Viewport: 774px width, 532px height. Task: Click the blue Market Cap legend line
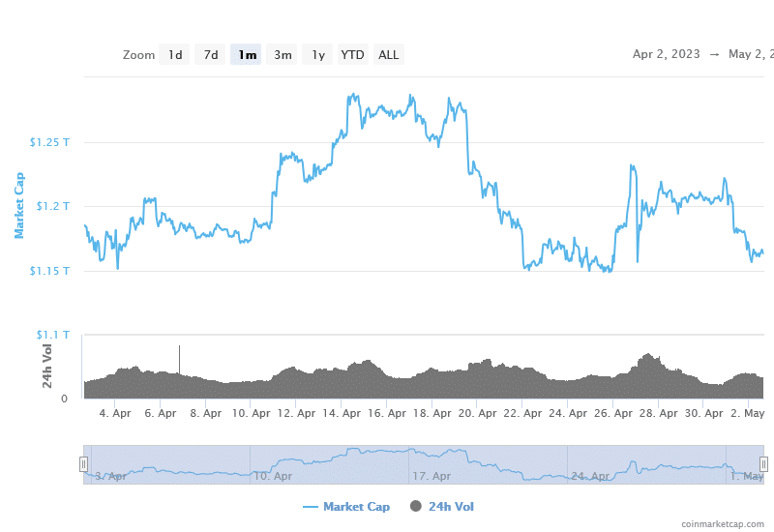[310, 507]
